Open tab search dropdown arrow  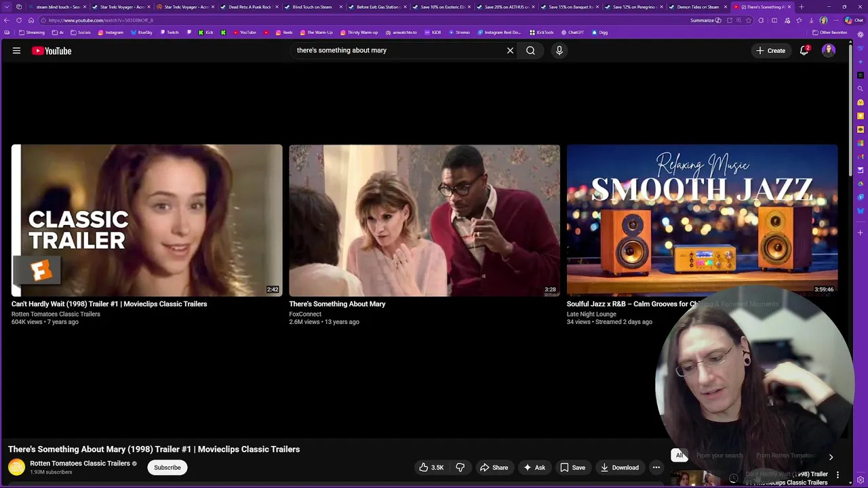(7, 7)
